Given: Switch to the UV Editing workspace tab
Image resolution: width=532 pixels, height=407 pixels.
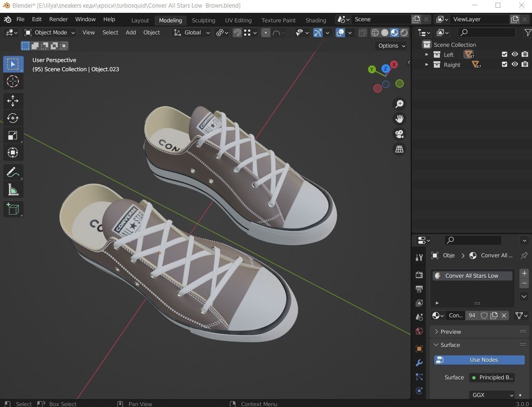Looking at the screenshot, I should 238,20.
